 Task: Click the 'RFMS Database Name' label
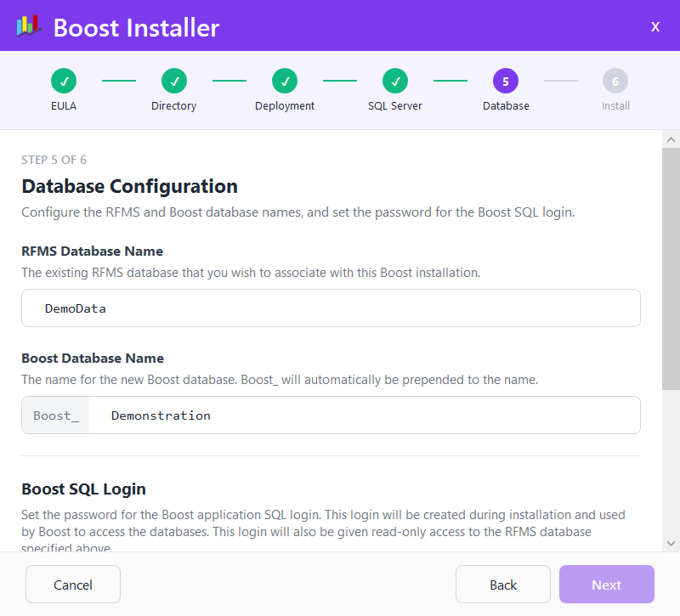93,251
